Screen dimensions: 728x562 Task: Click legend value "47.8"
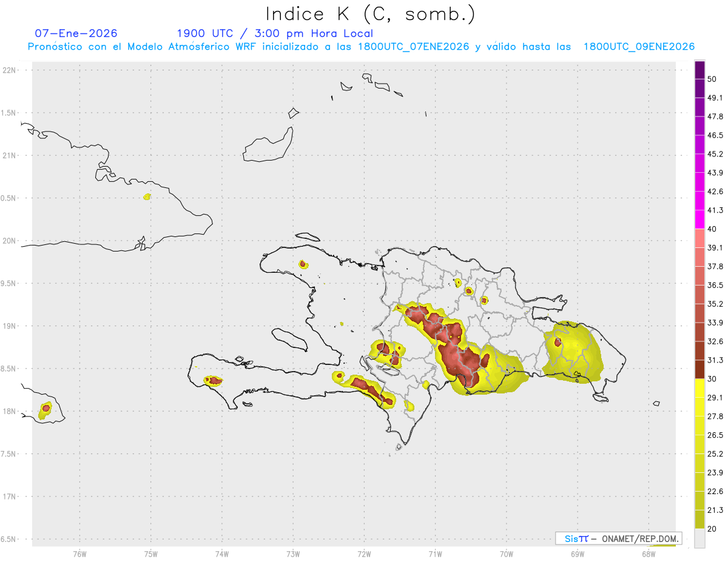click(x=715, y=116)
